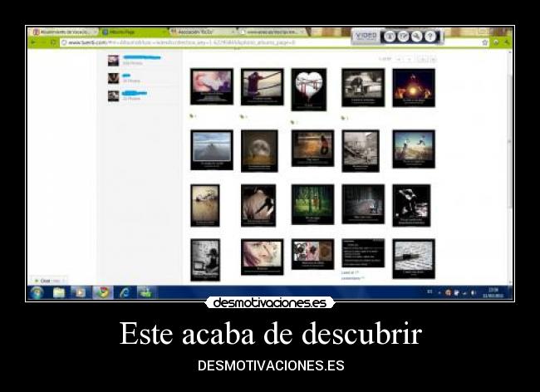This screenshot has height=392, width=540.
Task: Open the pen on paper thumbnail
Action: click(414, 259)
